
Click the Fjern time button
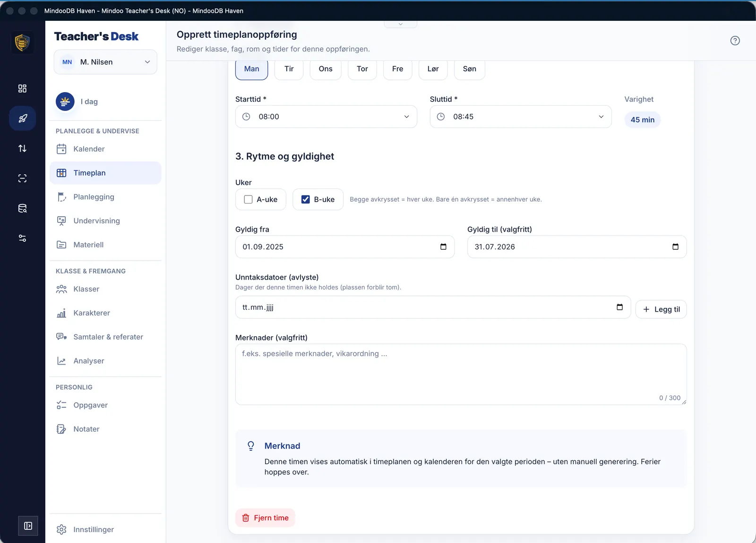pos(265,518)
